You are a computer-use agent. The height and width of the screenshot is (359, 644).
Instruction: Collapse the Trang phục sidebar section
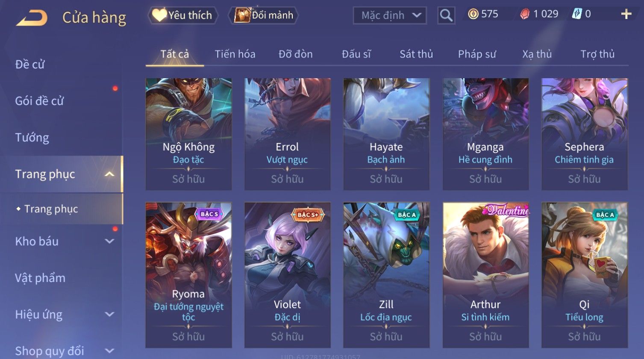click(x=109, y=174)
